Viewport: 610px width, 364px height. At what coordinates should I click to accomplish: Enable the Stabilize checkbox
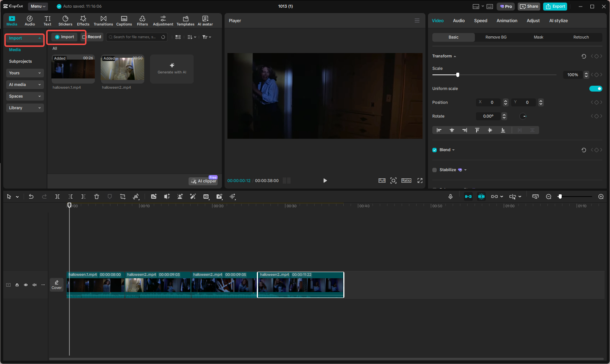pos(435,170)
